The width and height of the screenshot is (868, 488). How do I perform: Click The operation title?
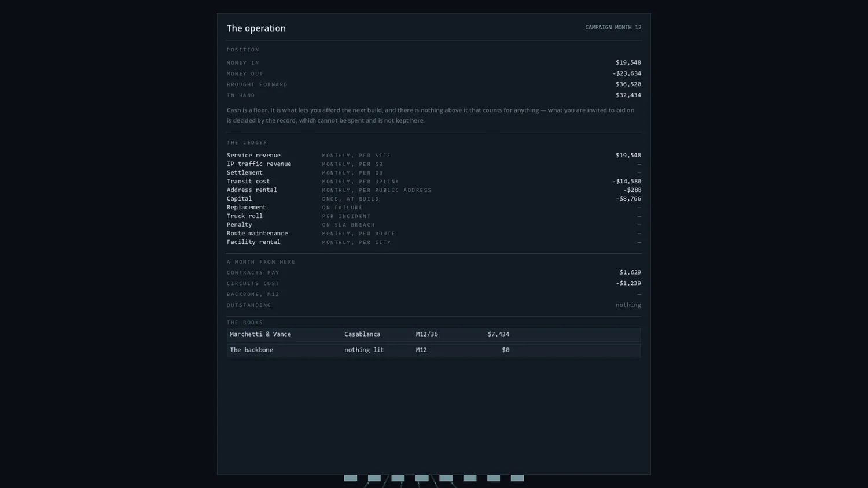[256, 28]
